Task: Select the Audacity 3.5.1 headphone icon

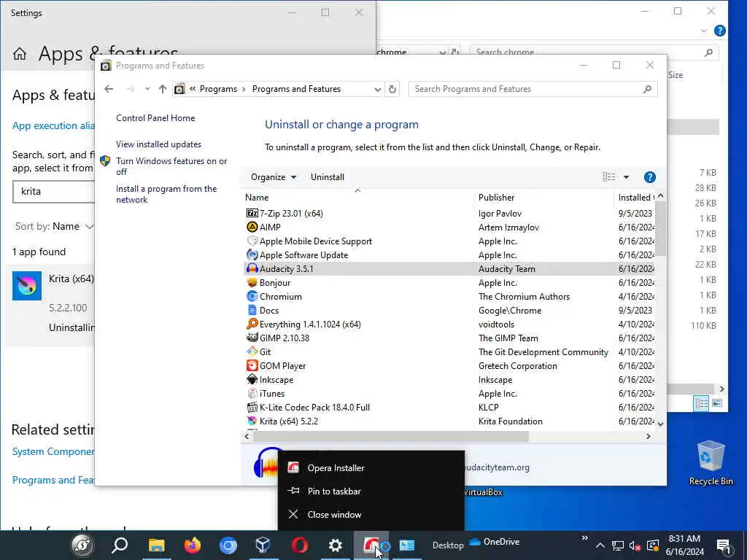Action: click(252, 268)
